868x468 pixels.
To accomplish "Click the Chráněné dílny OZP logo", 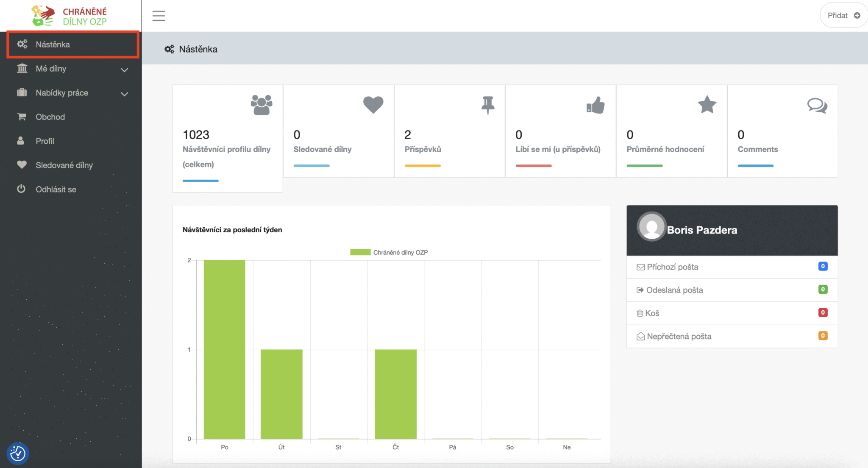I will click(x=70, y=16).
